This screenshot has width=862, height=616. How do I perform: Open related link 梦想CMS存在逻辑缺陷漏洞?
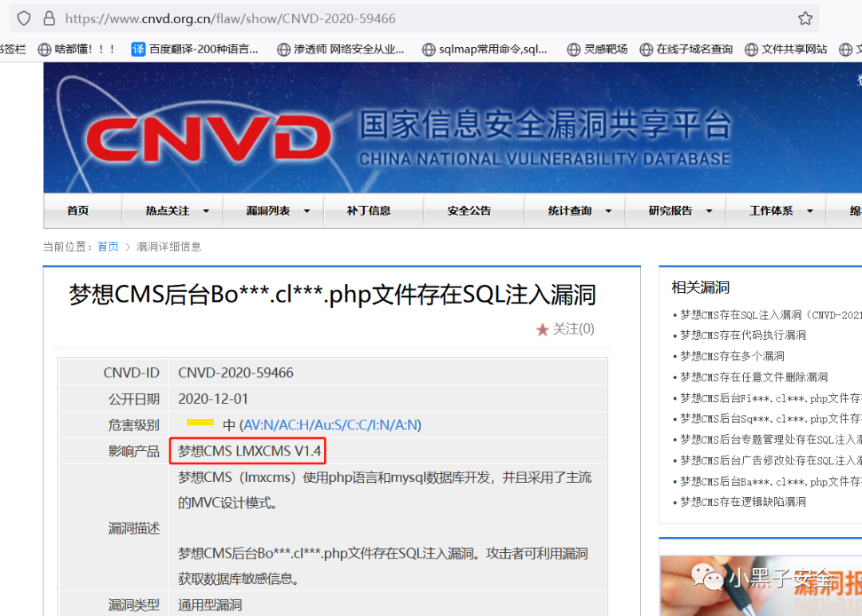point(743,502)
